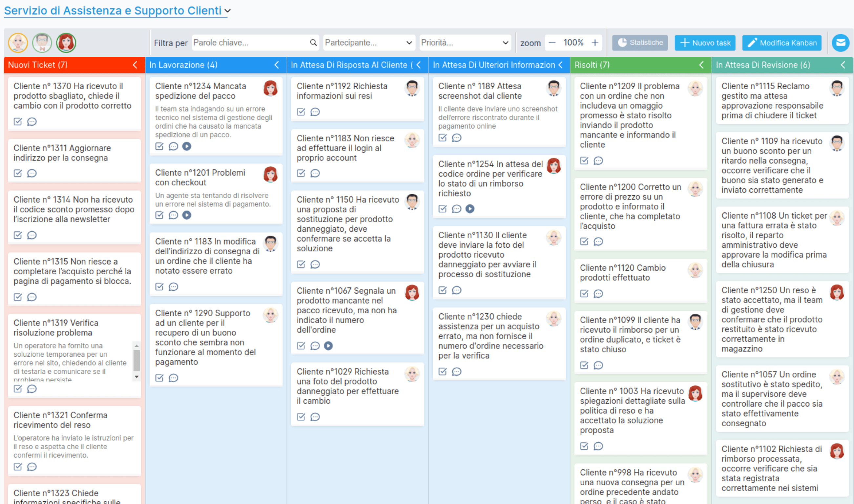Open comments on Cliente n°1321 card

pos(31,467)
